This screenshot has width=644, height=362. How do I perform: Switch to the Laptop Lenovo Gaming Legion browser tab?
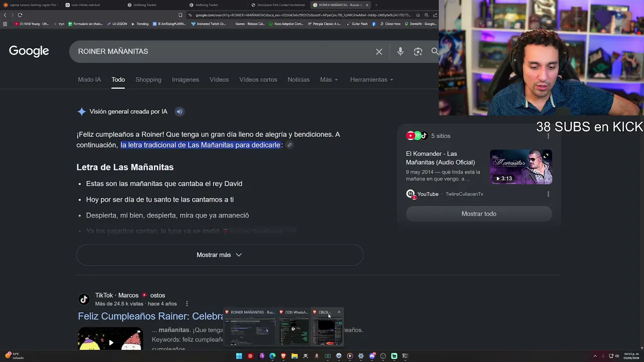pos(31,5)
